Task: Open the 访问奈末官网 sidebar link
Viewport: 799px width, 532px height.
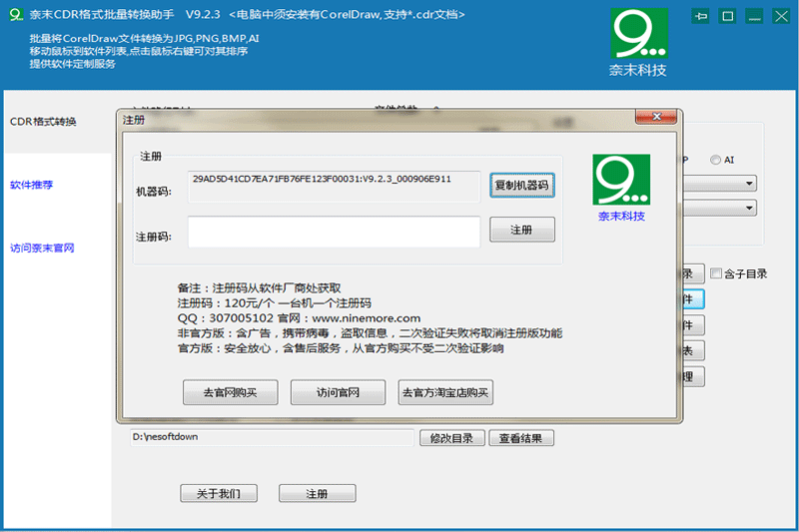Action: 42,248
